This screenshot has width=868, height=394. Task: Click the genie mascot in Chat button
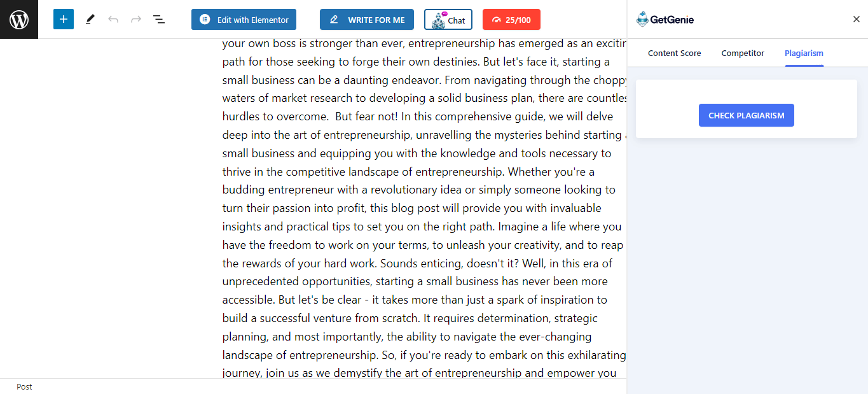[x=439, y=20]
